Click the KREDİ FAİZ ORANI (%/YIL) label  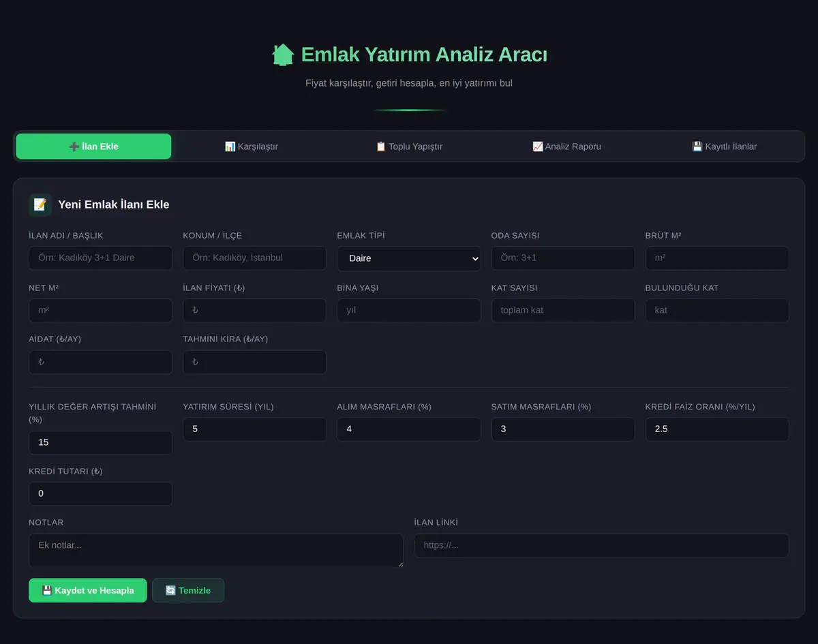point(700,407)
